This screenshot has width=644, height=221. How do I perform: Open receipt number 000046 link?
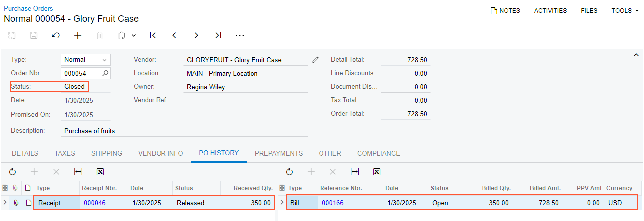94,203
